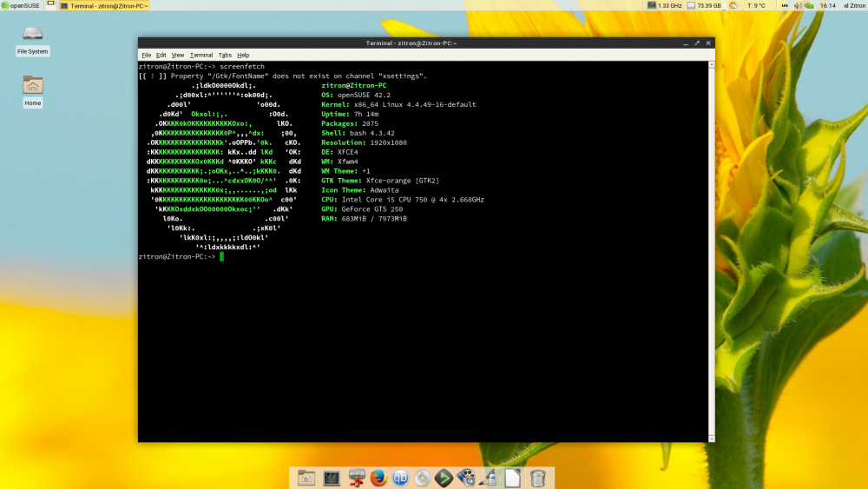Screen dimensions: 868x489
Task: Click the 'Packages: 2075' line
Action: pos(350,123)
